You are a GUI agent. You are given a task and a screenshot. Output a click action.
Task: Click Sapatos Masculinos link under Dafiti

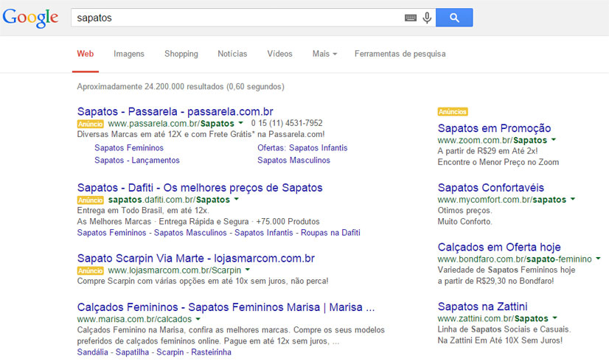(190, 232)
